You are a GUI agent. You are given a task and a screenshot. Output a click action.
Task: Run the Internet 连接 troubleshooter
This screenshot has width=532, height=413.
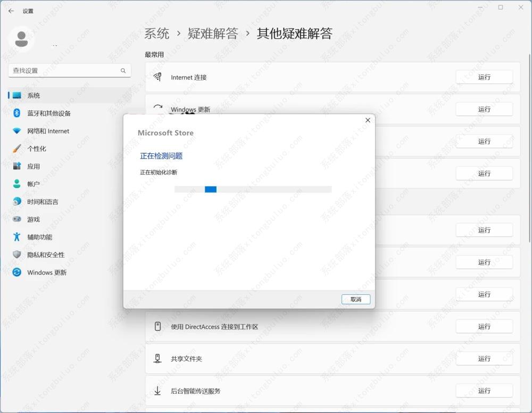tap(484, 77)
